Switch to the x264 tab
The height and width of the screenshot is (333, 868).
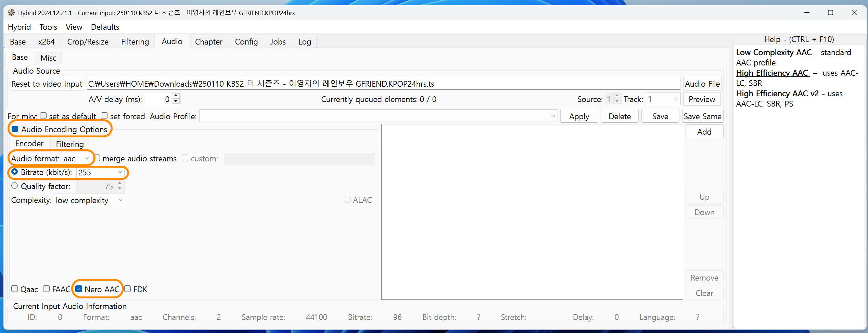(47, 42)
